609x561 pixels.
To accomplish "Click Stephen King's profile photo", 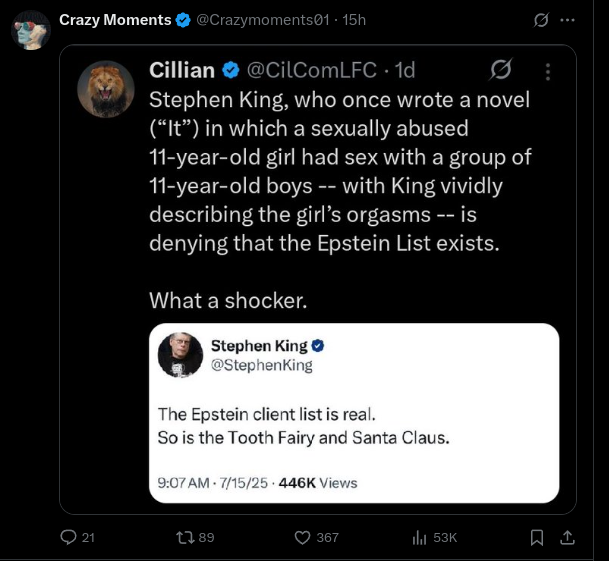I will (x=181, y=354).
